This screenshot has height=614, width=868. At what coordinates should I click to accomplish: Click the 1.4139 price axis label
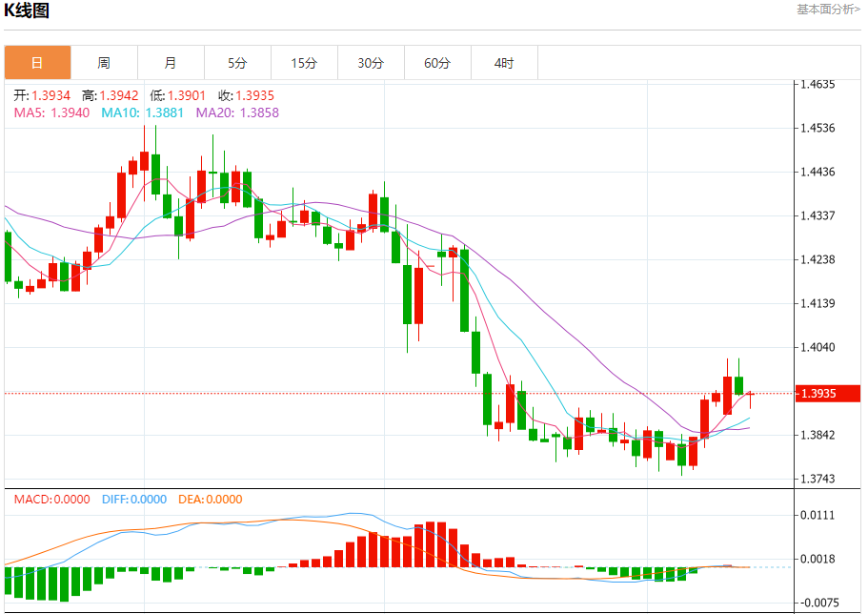pyautogui.click(x=818, y=303)
